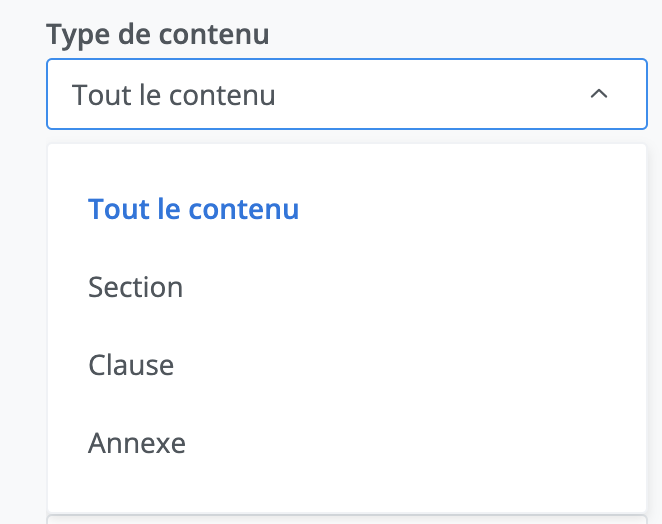
Task: Select 'Section' from the content type list
Action: pos(136,287)
